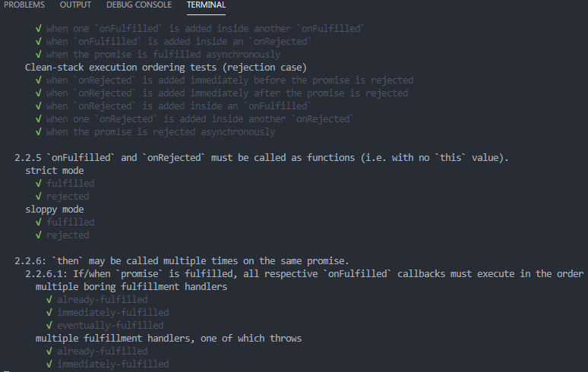Click the checkmark beside 'when the promise is rejected asynchronously'
The image size is (588, 372).
pos(38,132)
